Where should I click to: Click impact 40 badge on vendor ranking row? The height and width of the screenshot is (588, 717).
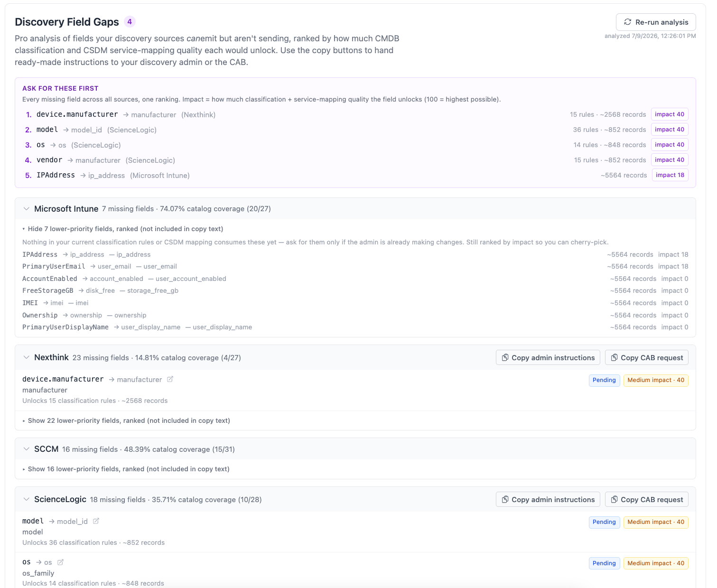(x=670, y=160)
